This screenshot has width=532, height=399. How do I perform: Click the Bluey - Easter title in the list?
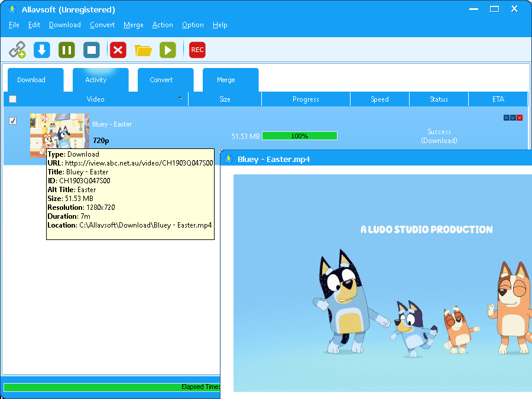coord(112,124)
